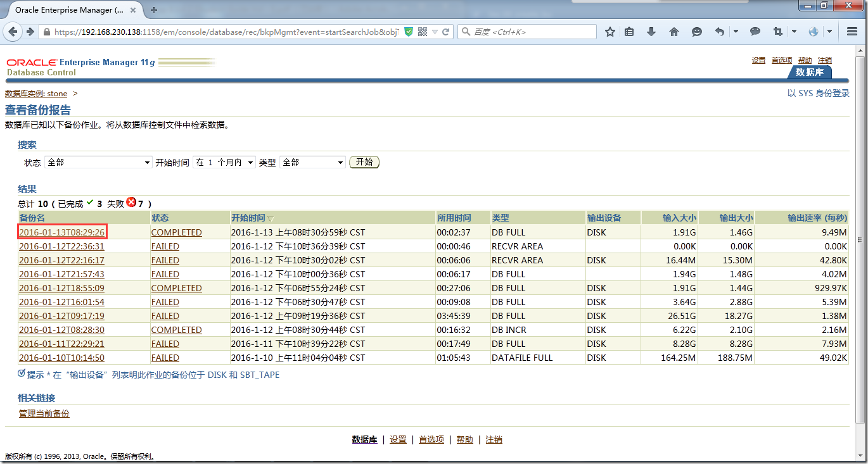Expand dropdown next to undo arrow icon

[736, 32]
